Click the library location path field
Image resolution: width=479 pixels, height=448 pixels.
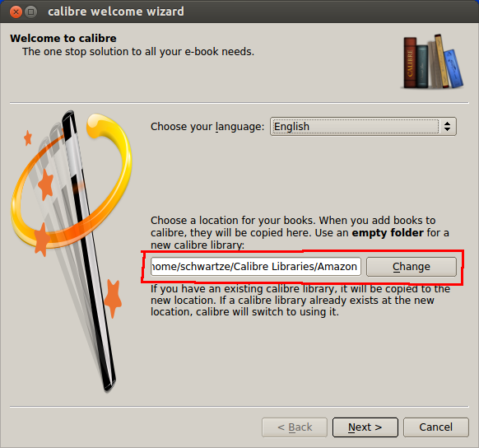[256, 267]
